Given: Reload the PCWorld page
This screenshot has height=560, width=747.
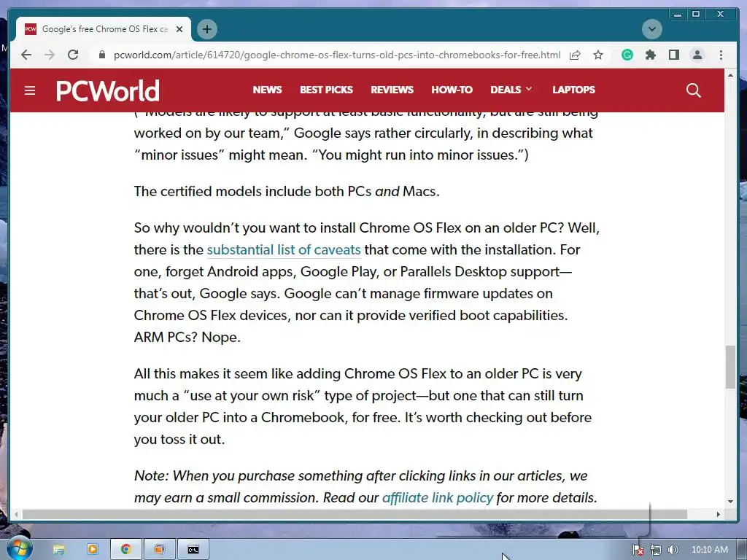Looking at the screenshot, I should tap(73, 55).
